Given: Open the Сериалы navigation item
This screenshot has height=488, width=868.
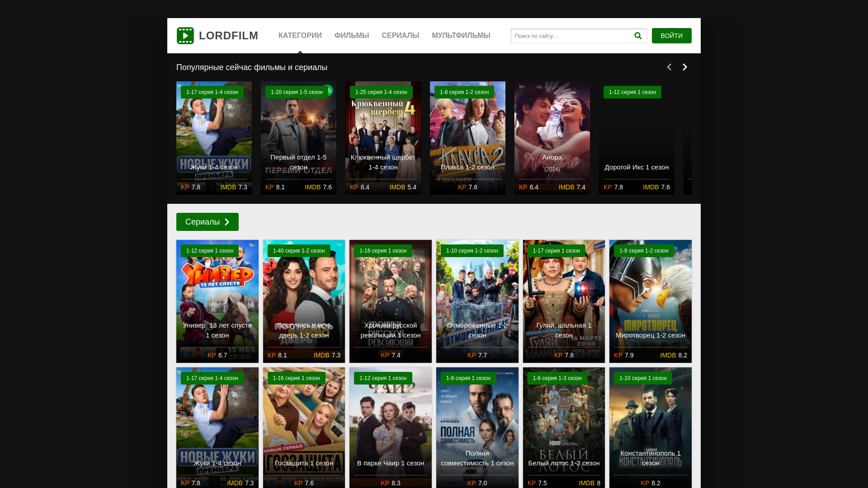Looking at the screenshot, I should tap(401, 36).
